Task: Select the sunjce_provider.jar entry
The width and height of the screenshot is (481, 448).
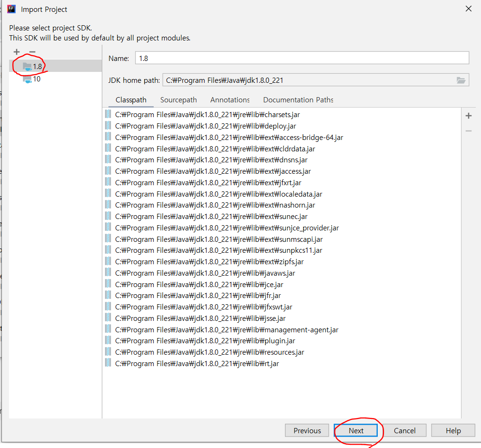Action: (282, 228)
